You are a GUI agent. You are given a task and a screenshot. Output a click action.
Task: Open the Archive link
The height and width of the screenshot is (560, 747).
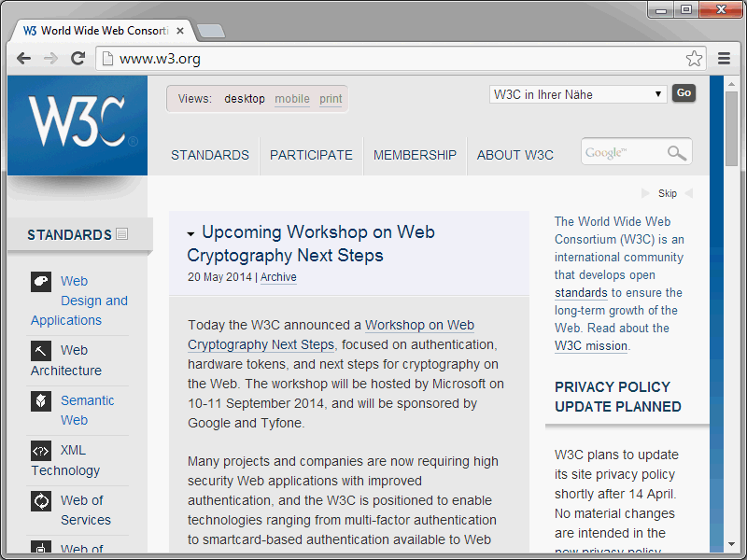[x=278, y=277]
